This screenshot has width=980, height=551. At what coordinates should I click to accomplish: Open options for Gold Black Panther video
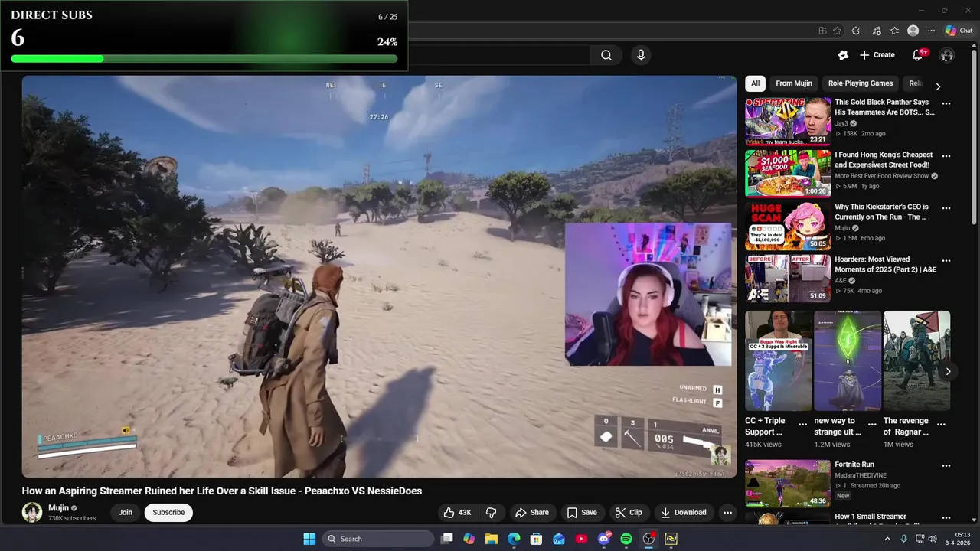(946, 103)
